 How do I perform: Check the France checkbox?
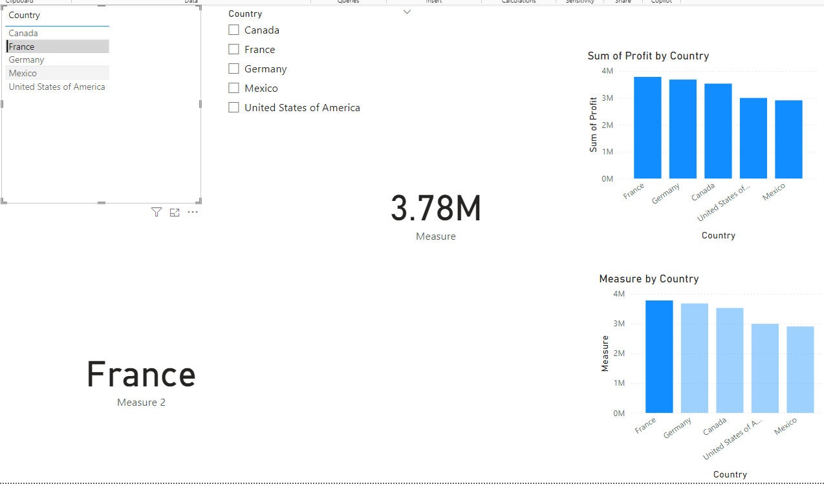234,49
